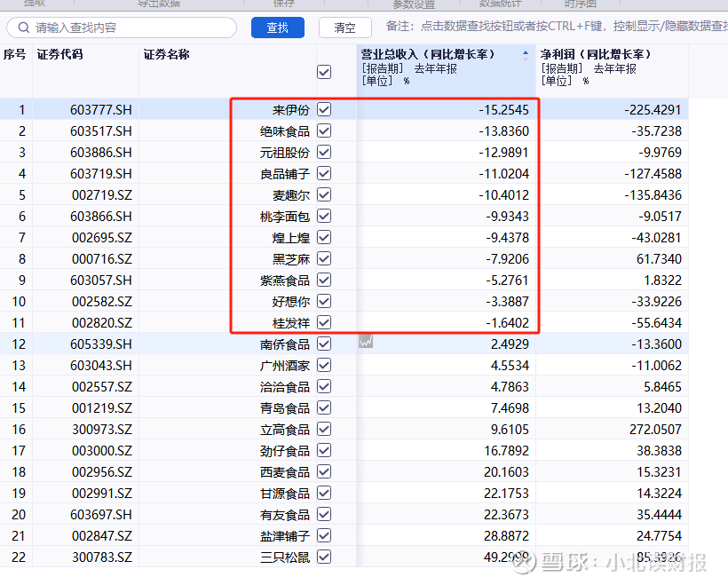Toggle the checkbox for 煌上煌
The image size is (728, 585).
(324, 238)
